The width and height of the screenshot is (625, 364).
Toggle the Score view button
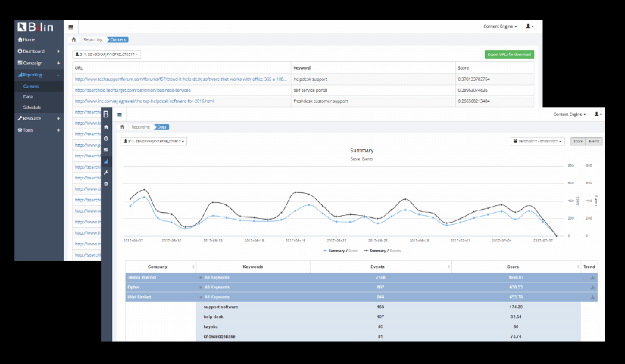pos(578,141)
